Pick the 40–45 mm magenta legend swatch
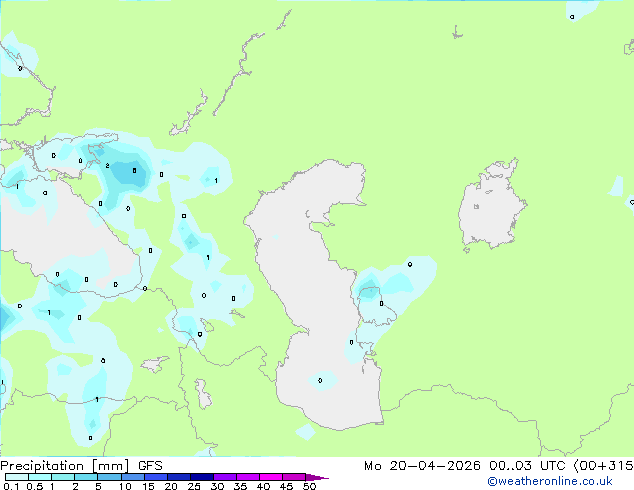This screenshot has width=634, height=490. [271, 477]
